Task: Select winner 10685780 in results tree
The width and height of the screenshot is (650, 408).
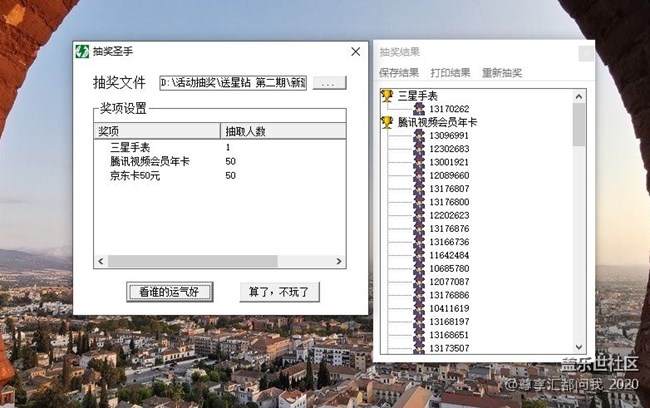Action: click(x=449, y=268)
